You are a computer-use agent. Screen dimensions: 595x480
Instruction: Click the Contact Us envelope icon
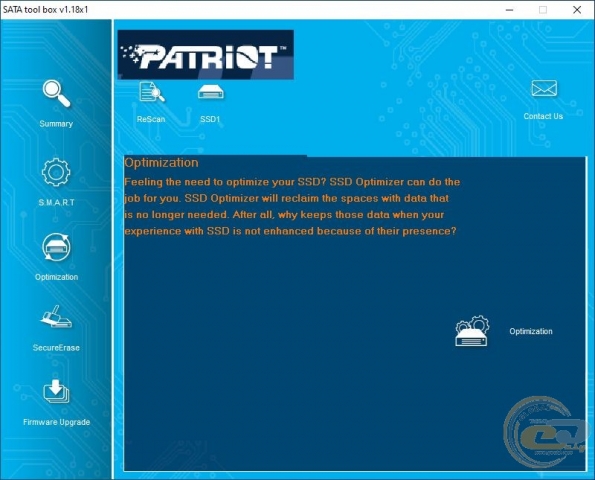pos(544,88)
